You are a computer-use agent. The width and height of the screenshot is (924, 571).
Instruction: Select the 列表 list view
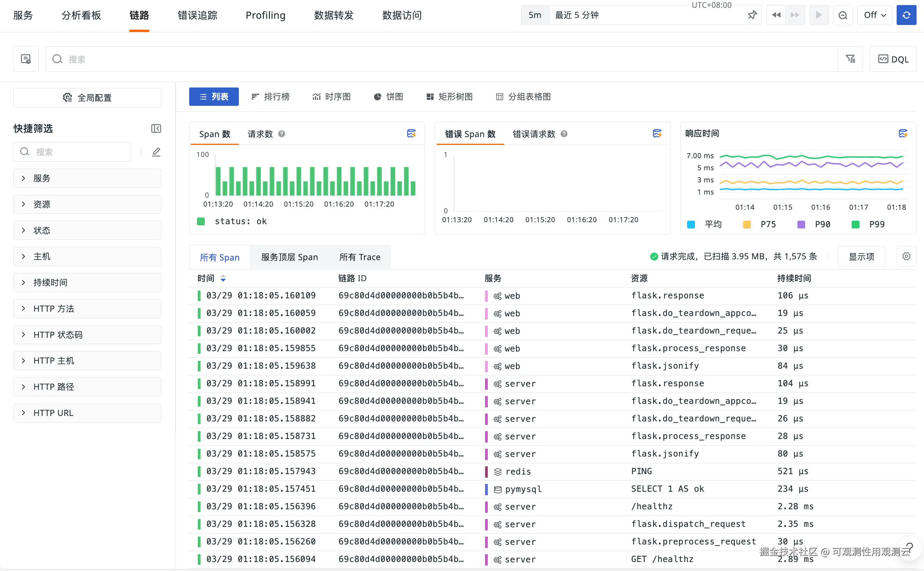coord(214,96)
